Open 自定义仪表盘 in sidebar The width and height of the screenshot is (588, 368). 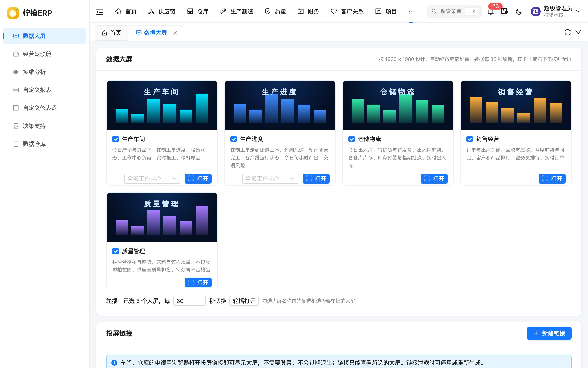[45, 108]
